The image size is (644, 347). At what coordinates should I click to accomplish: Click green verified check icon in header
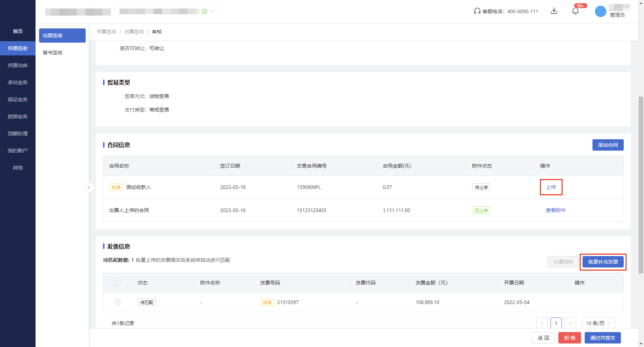tap(205, 11)
